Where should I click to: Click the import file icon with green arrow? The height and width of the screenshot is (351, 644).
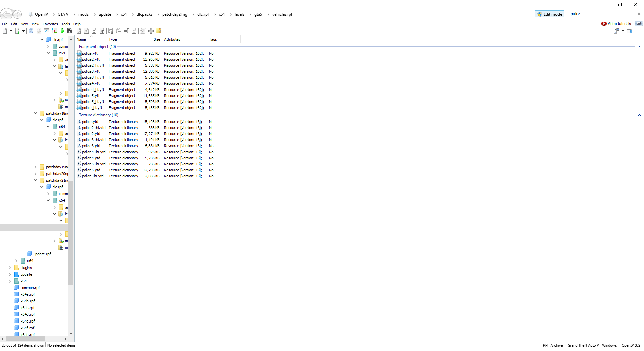point(17,31)
